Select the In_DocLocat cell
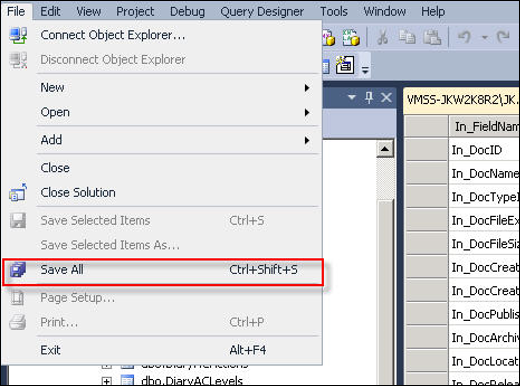The image size is (520, 386). pyautogui.click(x=484, y=361)
